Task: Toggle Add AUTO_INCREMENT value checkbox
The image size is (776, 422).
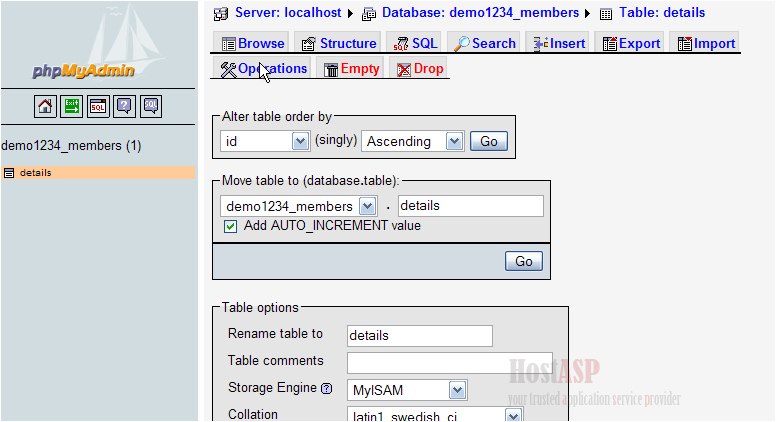Action: (x=231, y=227)
